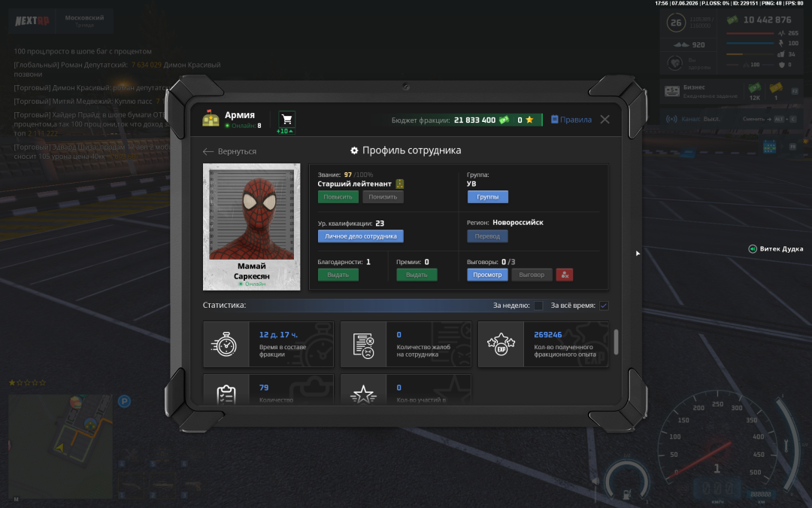Click the Перевод transfer button
The height and width of the screenshot is (508, 812).
click(487, 236)
